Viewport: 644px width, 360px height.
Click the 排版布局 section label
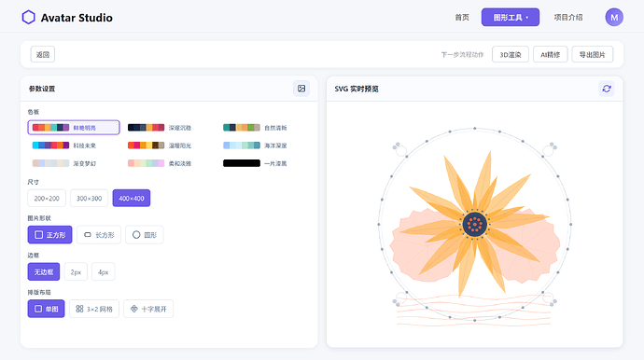[x=39, y=292]
